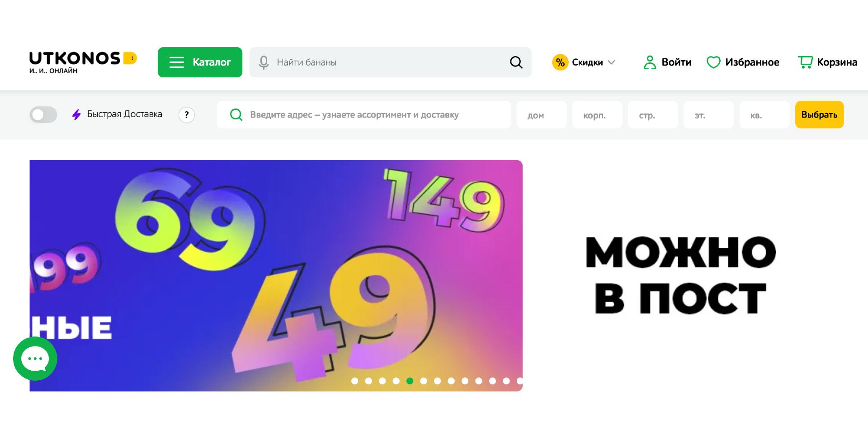This screenshot has width=868, height=434.
Task: Click the magnifying glass search icon
Action: (516, 62)
